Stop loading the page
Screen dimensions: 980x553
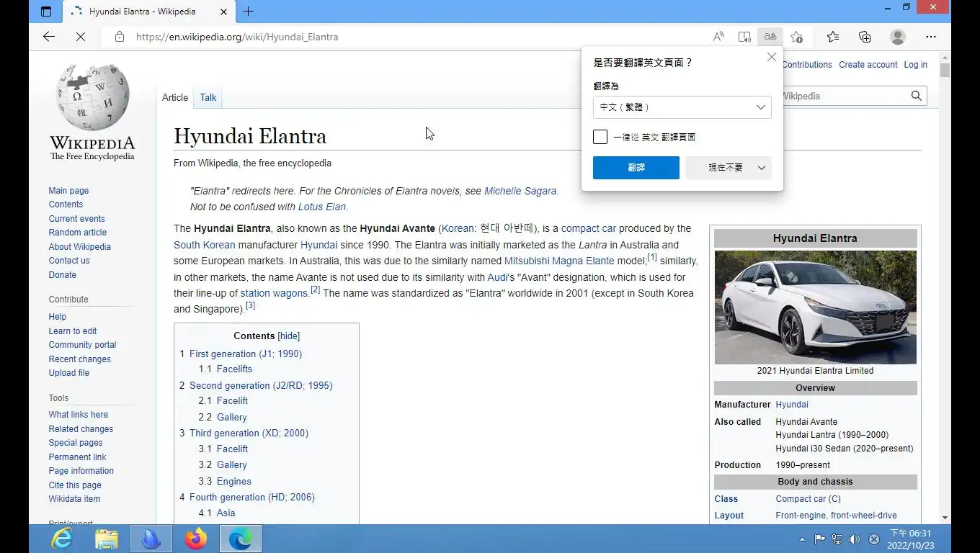81,37
